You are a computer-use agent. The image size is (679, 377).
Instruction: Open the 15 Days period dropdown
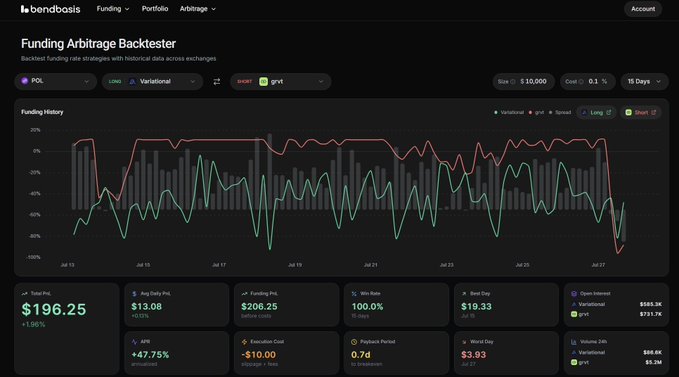pyautogui.click(x=644, y=81)
